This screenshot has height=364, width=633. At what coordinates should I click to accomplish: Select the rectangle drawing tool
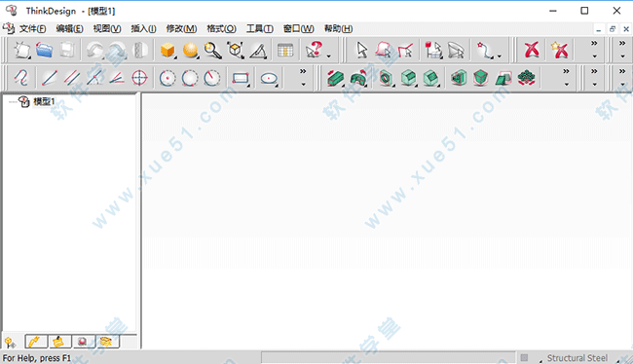pyautogui.click(x=241, y=78)
